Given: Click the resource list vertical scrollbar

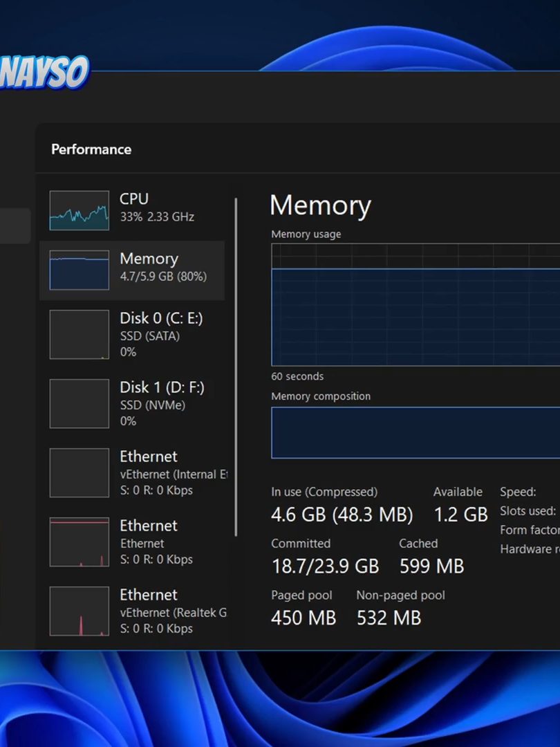Looking at the screenshot, I should coord(236,367).
